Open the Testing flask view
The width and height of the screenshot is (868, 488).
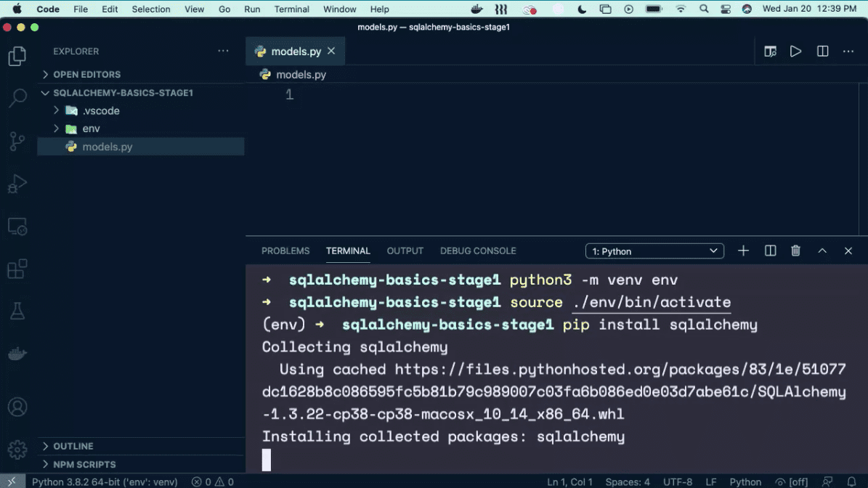point(17,311)
